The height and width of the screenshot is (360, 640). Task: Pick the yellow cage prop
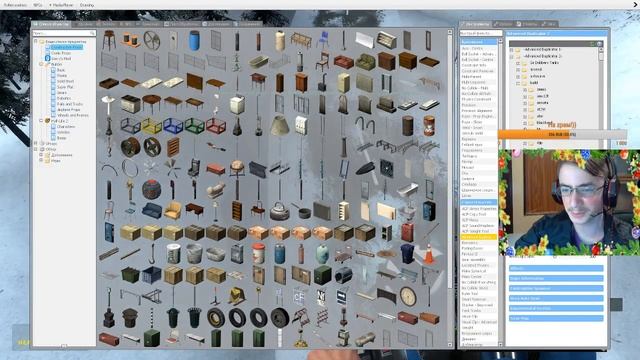tap(152, 126)
